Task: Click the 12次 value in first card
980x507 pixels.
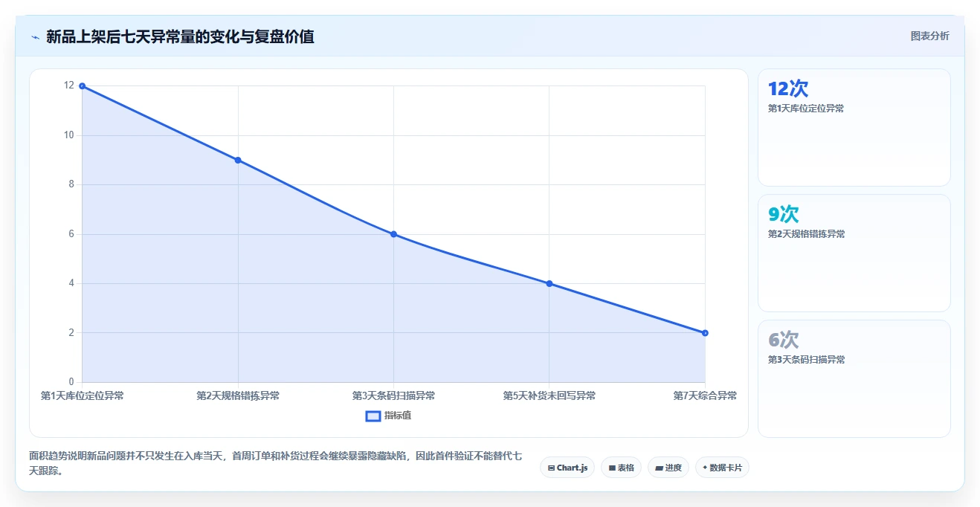Action: [x=787, y=88]
